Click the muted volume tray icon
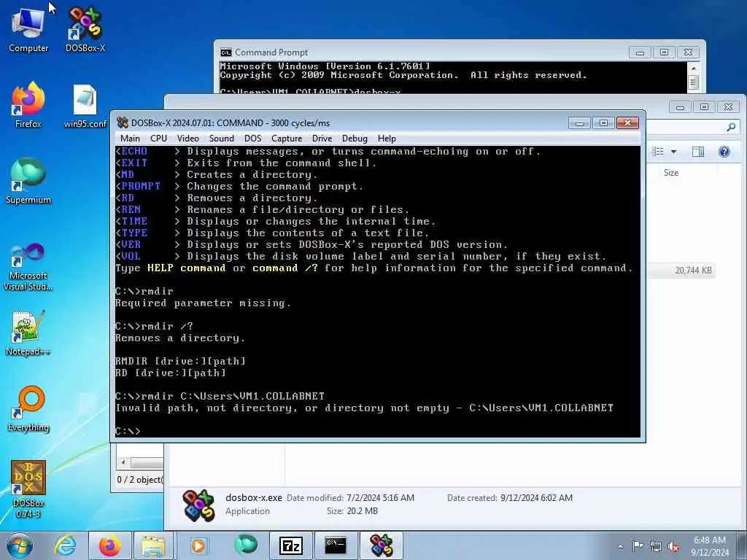Image resolution: width=747 pixels, height=560 pixels. (673, 547)
